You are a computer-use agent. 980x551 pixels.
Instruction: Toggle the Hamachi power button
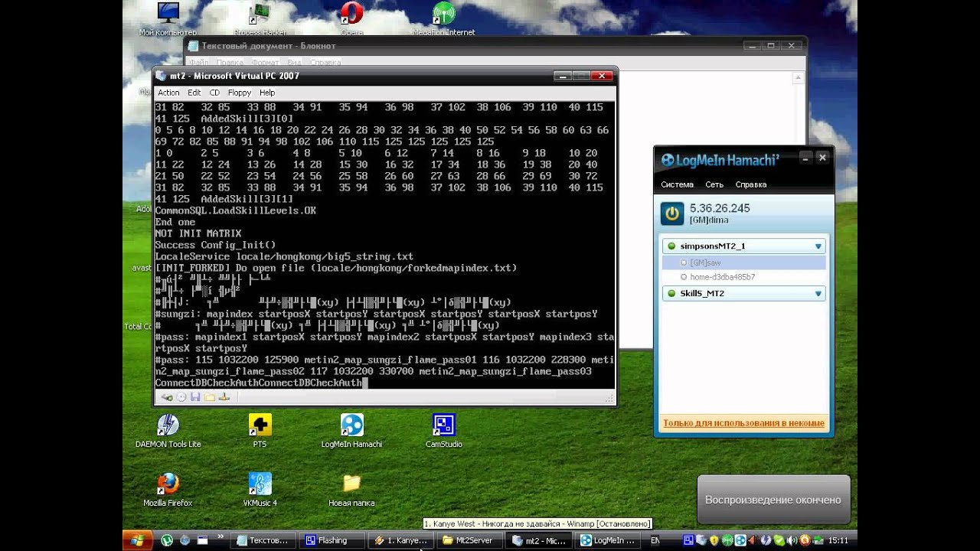pos(672,214)
